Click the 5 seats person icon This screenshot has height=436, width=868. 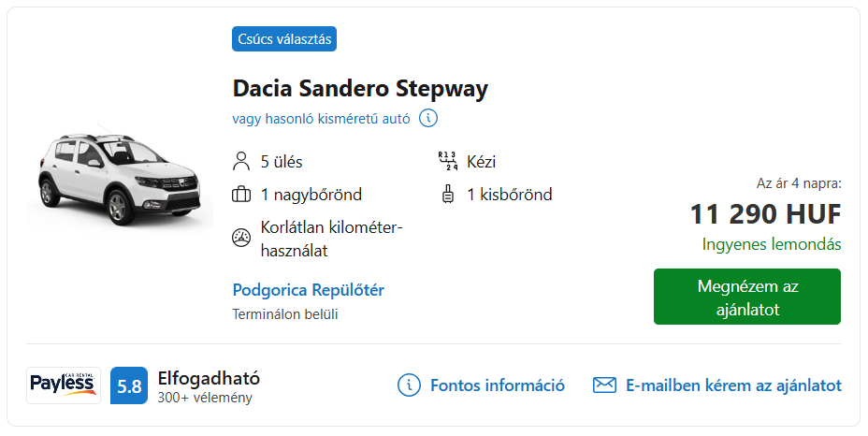[240, 161]
